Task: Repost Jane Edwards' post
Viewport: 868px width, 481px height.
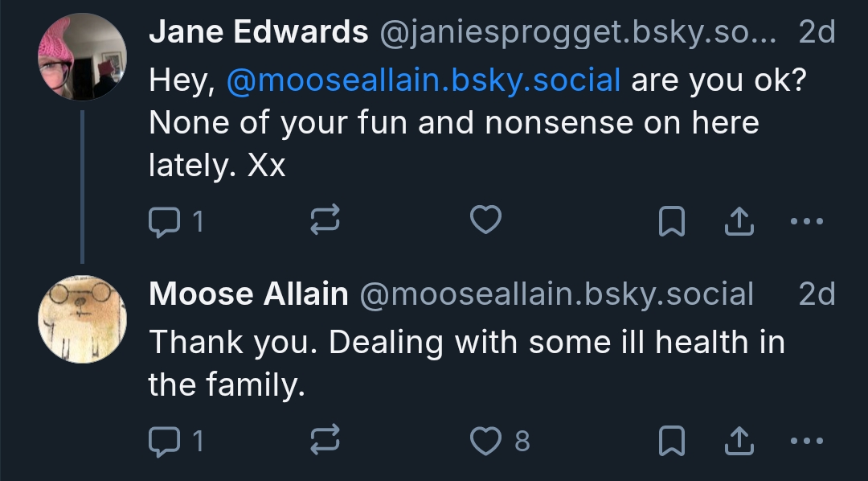Action: [325, 220]
